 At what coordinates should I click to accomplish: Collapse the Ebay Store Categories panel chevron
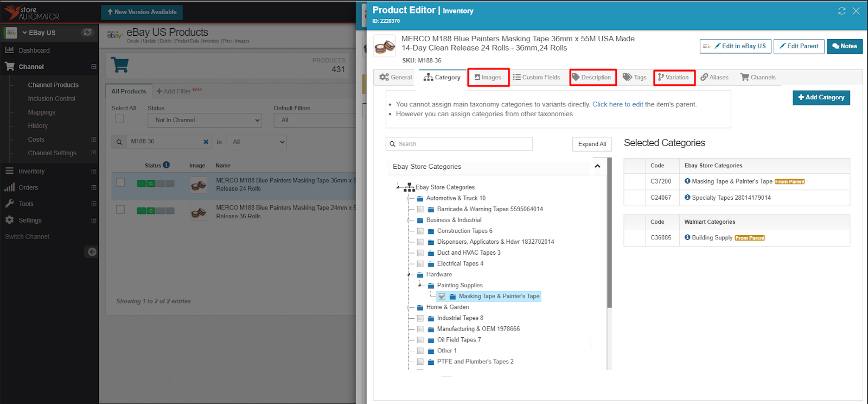pyautogui.click(x=597, y=166)
